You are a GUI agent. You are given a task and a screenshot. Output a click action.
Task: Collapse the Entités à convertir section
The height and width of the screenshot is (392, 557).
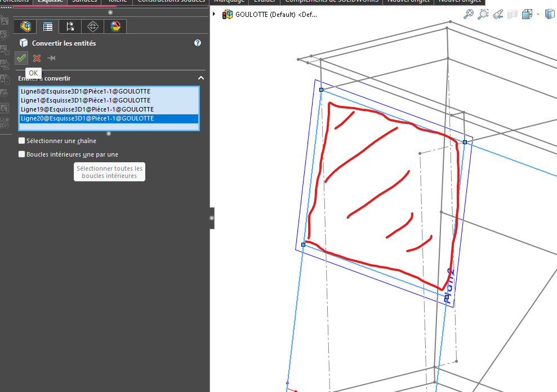point(200,78)
